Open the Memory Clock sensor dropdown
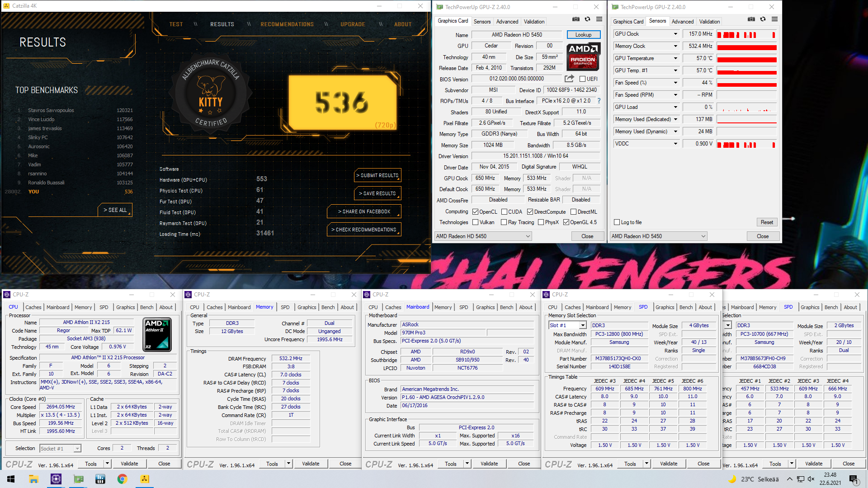 coord(675,46)
